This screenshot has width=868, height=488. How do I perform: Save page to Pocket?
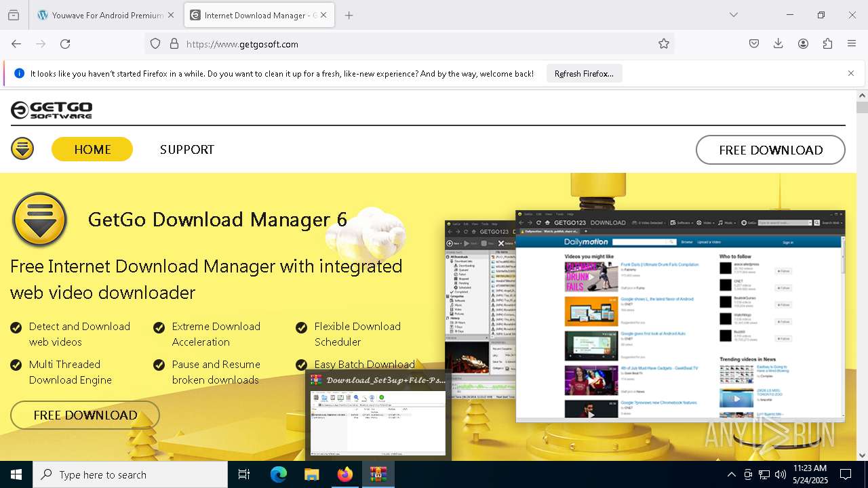(x=754, y=43)
